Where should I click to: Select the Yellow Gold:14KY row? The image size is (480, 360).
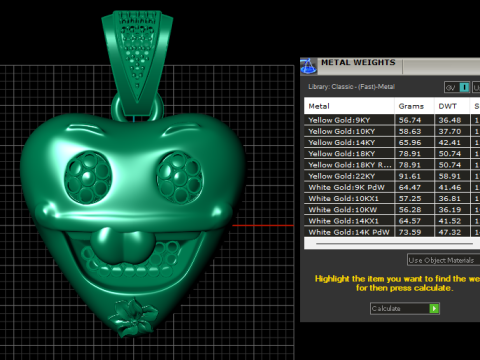(x=392, y=143)
